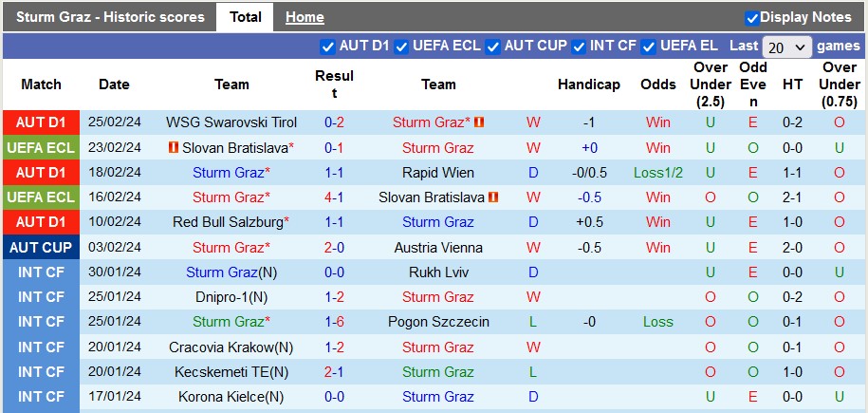Click the UEFA ECL badge dated 23/02/24
868x413 pixels.
point(41,147)
